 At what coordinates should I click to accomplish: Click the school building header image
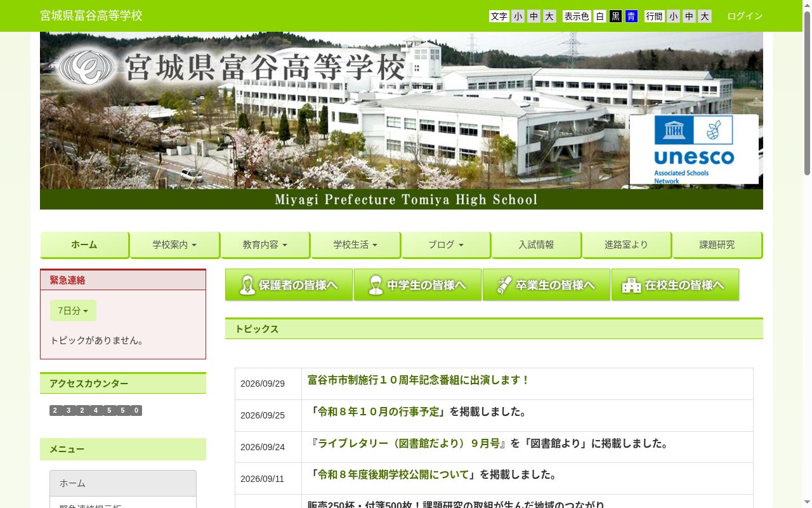402,121
